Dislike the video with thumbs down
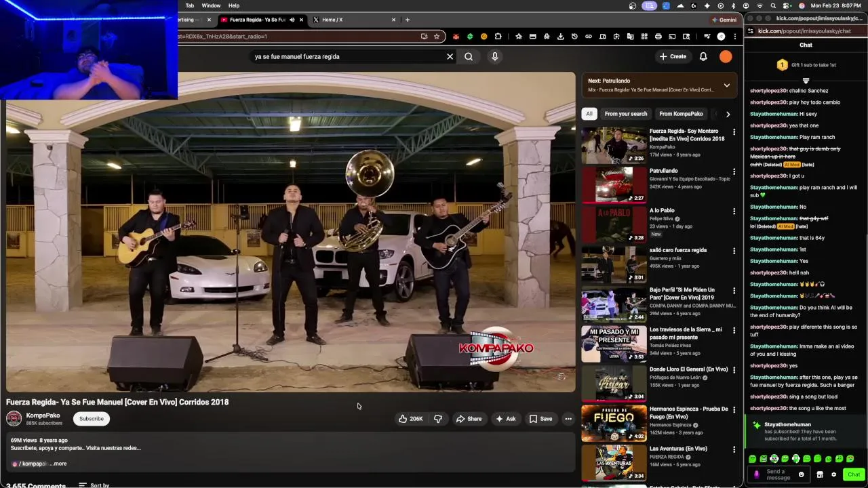The image size is (868, 488). (x=438, y=419)
